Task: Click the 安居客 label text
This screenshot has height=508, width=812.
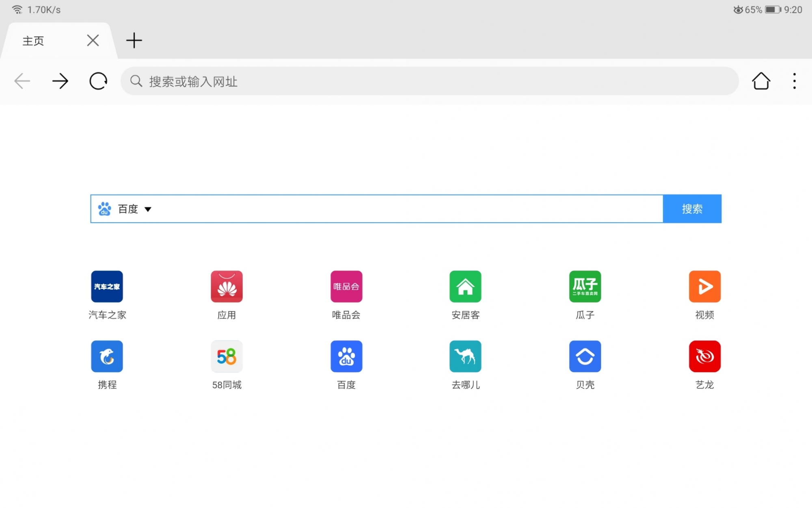Action: [466, 315]
